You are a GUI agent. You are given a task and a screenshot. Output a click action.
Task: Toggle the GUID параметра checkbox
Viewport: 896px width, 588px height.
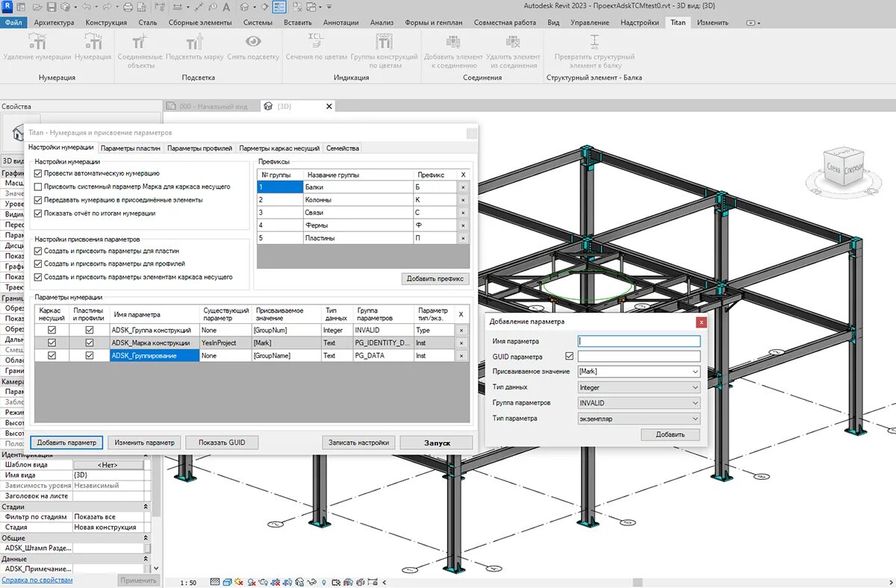pos(570,357)
